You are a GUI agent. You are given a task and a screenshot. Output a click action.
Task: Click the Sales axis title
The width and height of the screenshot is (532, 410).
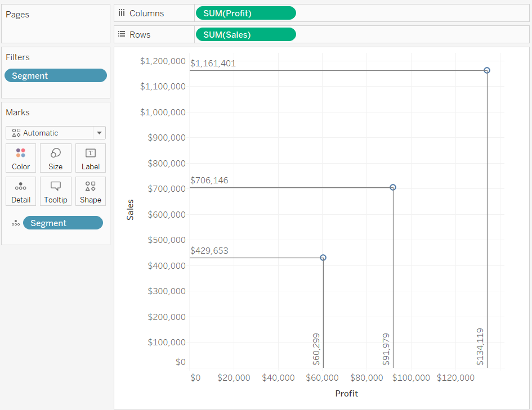(x=130, y=210)
